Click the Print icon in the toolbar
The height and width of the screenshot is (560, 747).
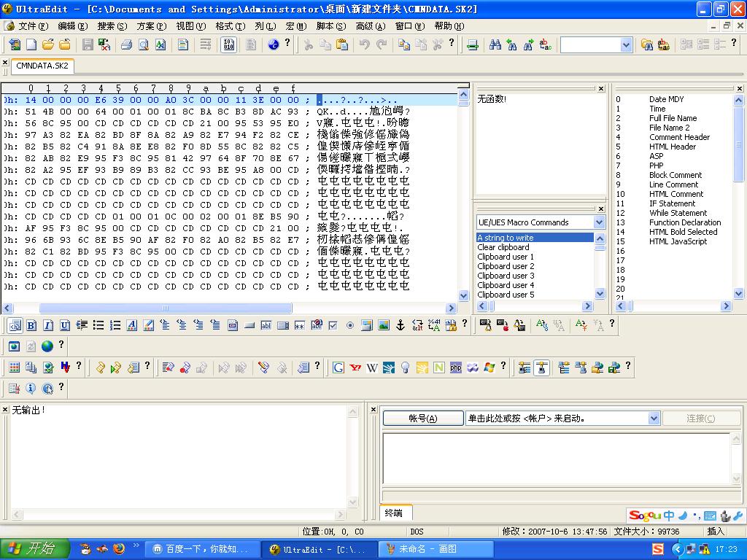pos(127,44)
